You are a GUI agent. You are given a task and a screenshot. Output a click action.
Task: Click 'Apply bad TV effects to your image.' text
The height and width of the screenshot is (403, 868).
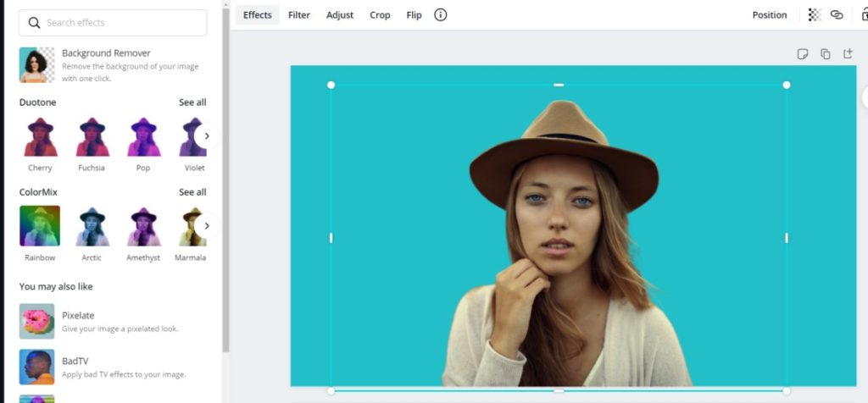click(x=124, y=374)
